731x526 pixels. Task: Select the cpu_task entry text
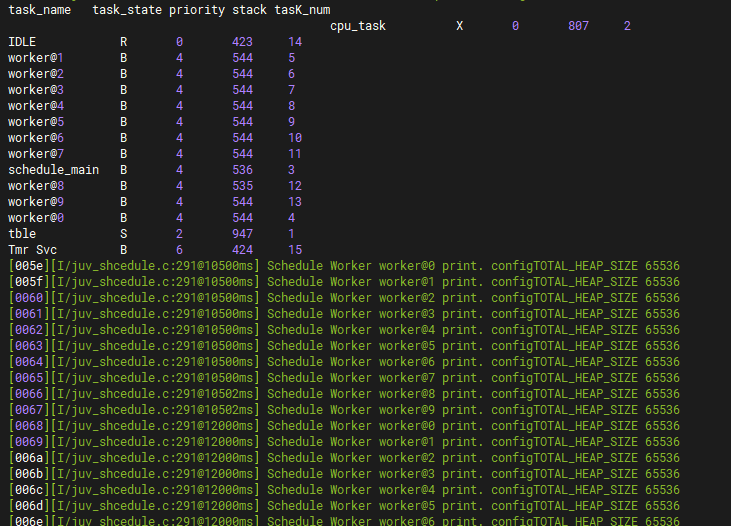coord(358,26)
